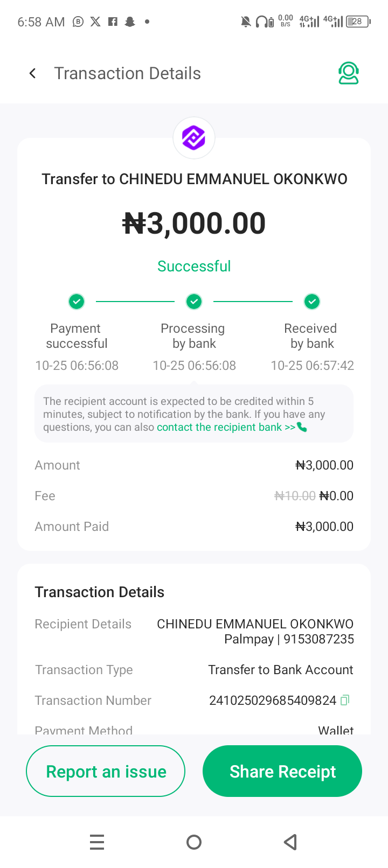Tap the purple Palmpay bank logo
The image size is (388, 868).
click(194, 138)
